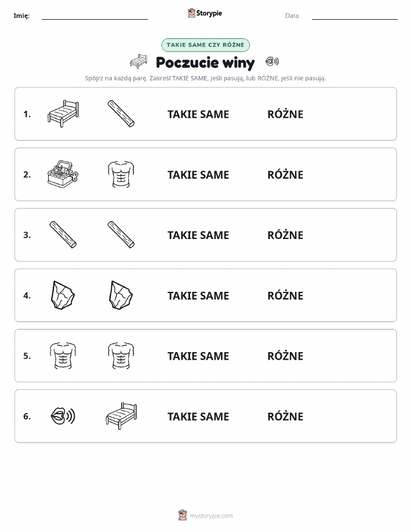
Task: Click the Imię name line field
Action: click(94, 16)
